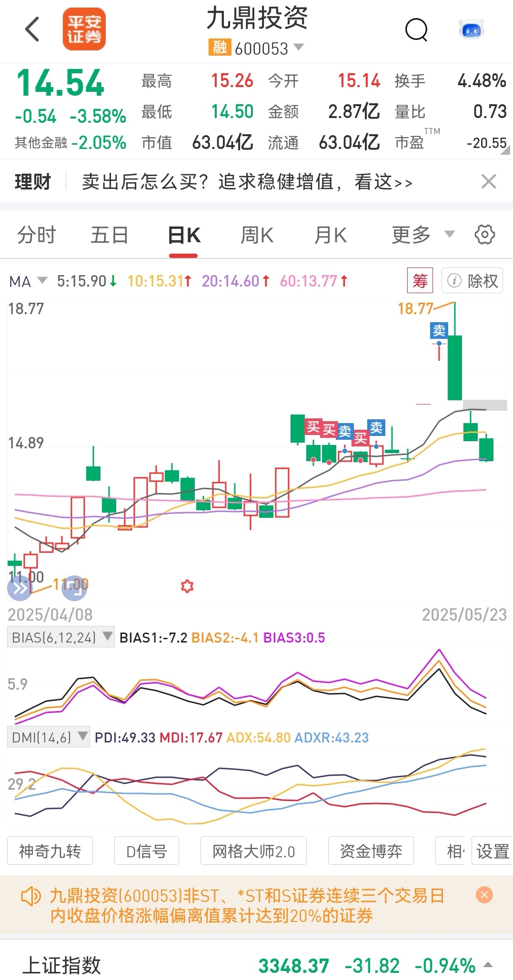
Task: Select the 资金博弈 indicator
Action: point(371,851)
